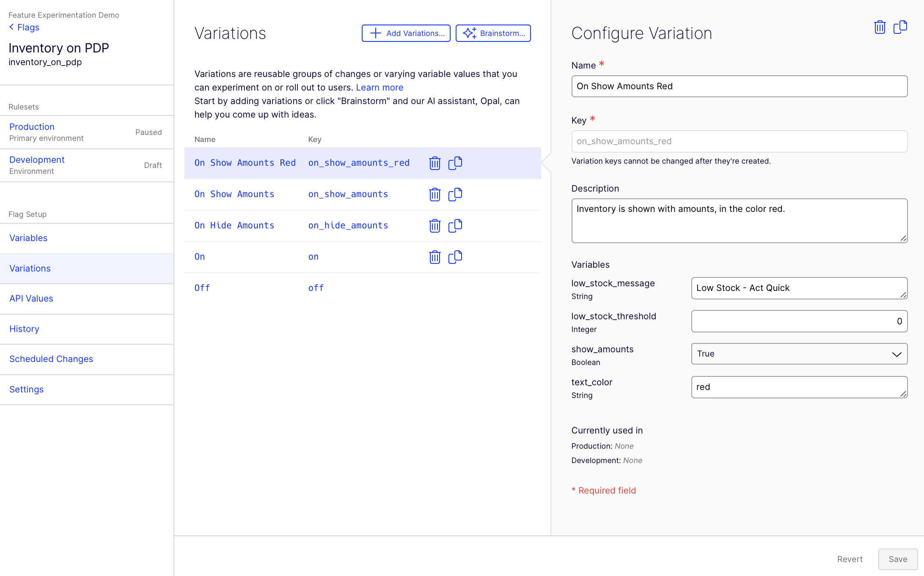The image size is (924, 576).
Task: Click the Variables navigation link in sidebar
Action: point(28,238)
